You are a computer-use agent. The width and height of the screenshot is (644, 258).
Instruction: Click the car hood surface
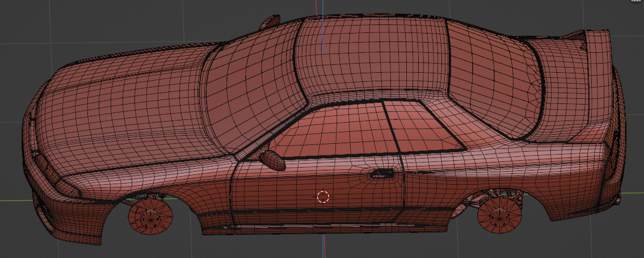point(127,111)
